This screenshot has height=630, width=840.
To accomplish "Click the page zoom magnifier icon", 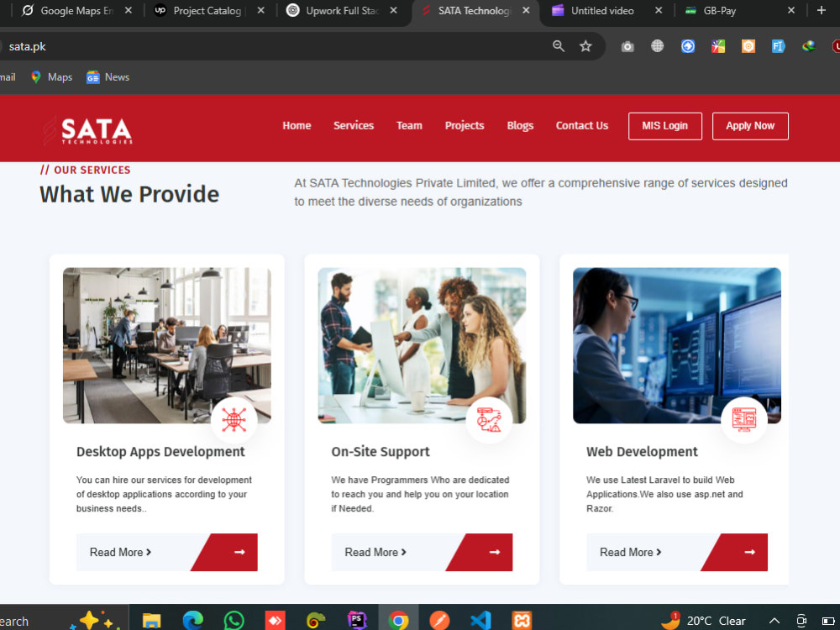I will 559,46.
